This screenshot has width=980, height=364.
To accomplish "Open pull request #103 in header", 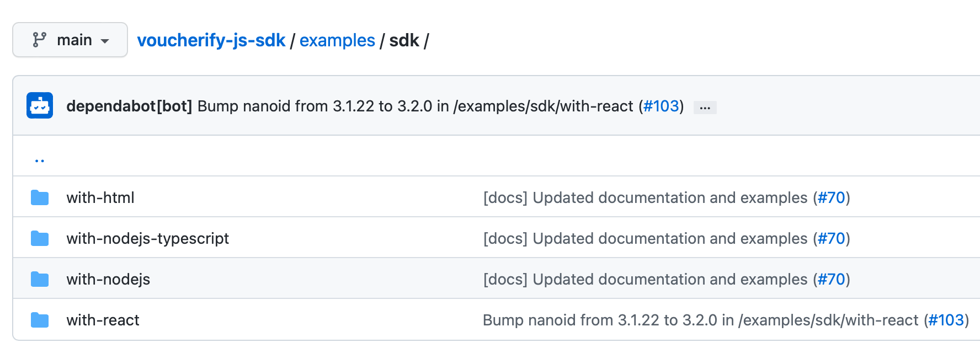I will (x=661, y=106).
